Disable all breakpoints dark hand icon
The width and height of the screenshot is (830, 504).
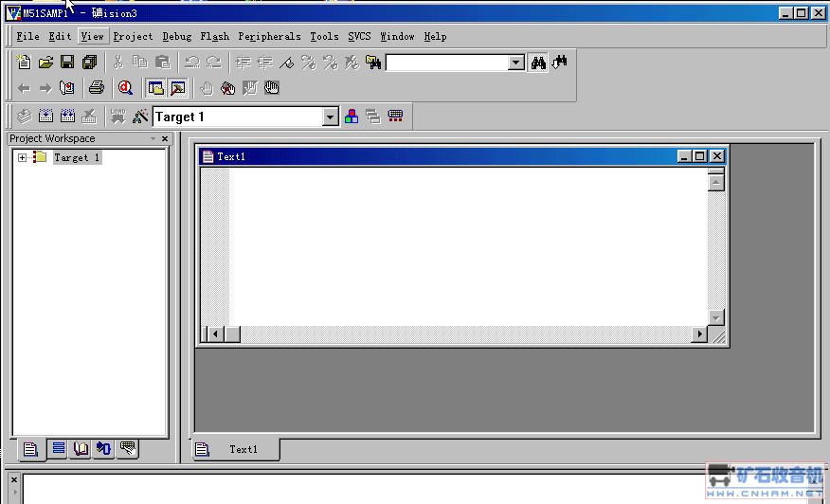click(272, 88)
